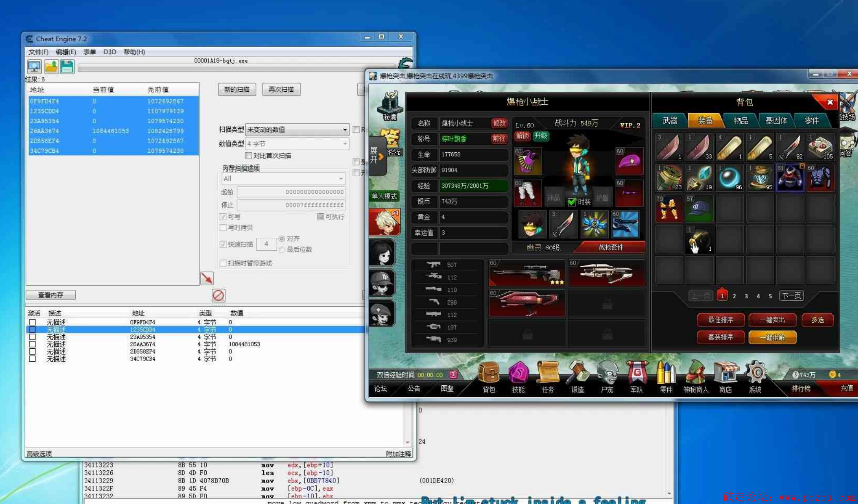Click the red arrow add-address icon

coord(207,278)
